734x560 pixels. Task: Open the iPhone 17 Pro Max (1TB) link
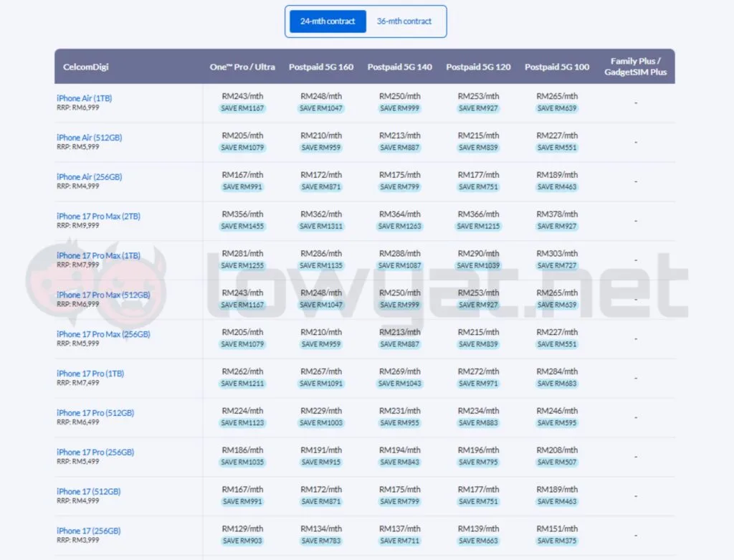(98, 256)
